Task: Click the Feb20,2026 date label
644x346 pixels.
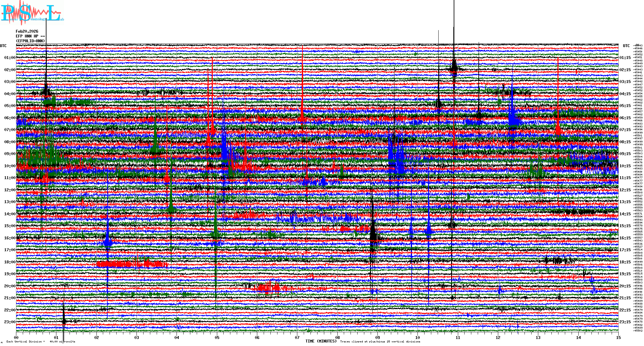Action: pyautogui.click(x=27, y=31)
